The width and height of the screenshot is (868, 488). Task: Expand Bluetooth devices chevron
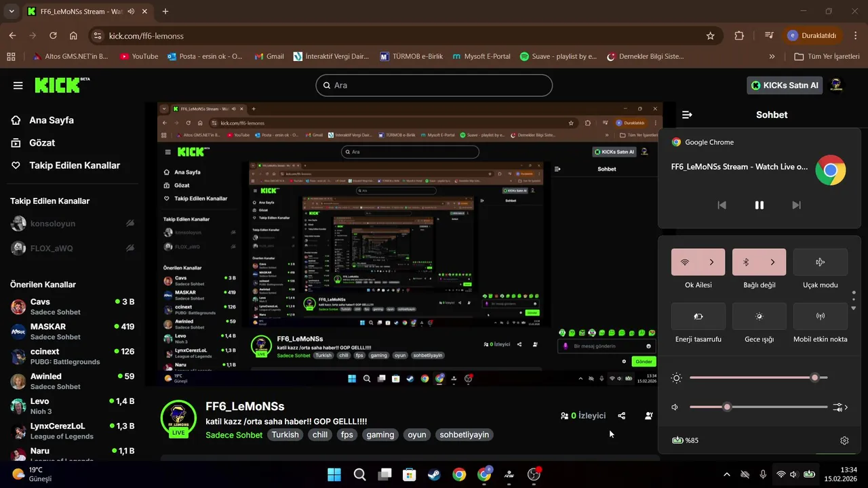pyautogui.click(x=773, y=262)
